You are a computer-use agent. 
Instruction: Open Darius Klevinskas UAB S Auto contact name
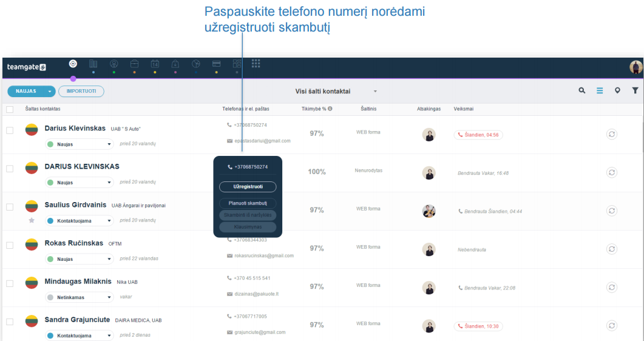(75, 129)
